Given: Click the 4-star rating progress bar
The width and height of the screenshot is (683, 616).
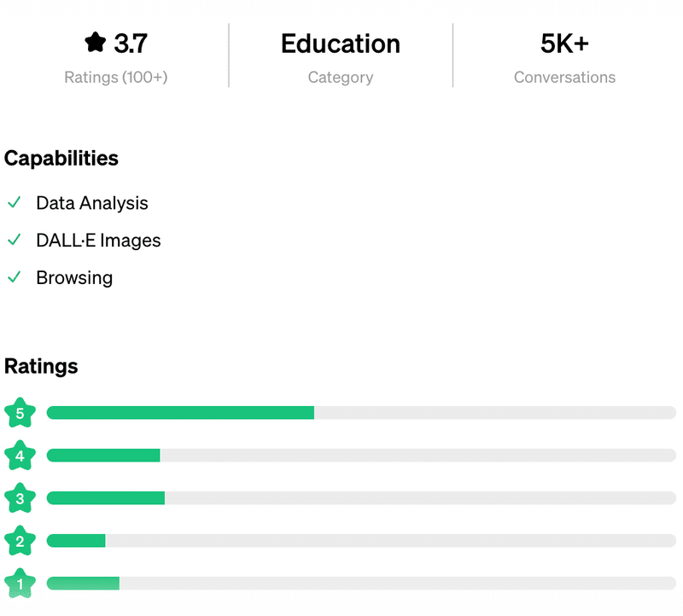Looking at the screenshot, I should tap(361, 456).
